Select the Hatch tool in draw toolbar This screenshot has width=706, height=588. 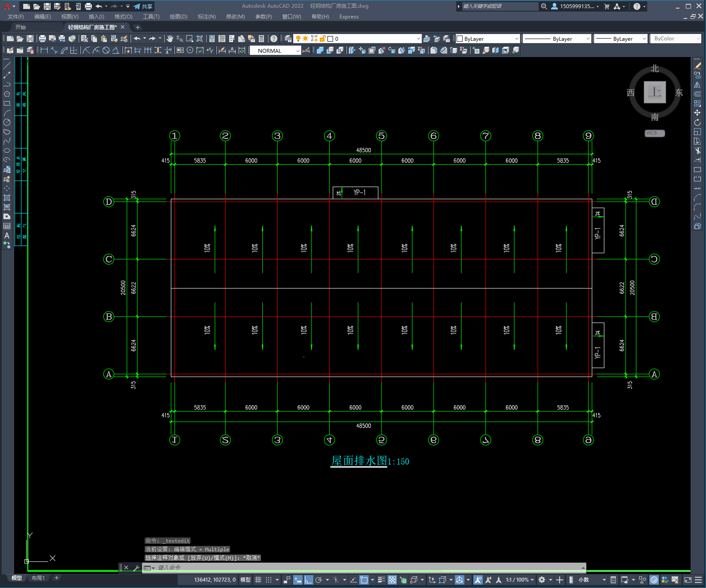(x=7, y=198)
